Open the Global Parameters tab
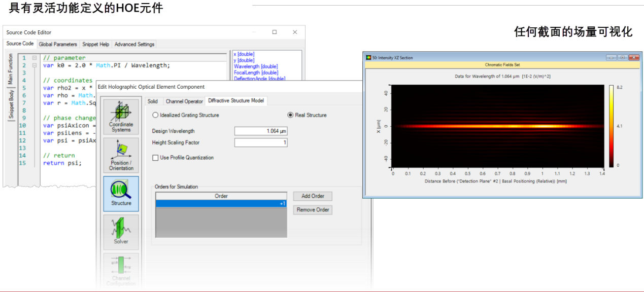 pos(58,44)
